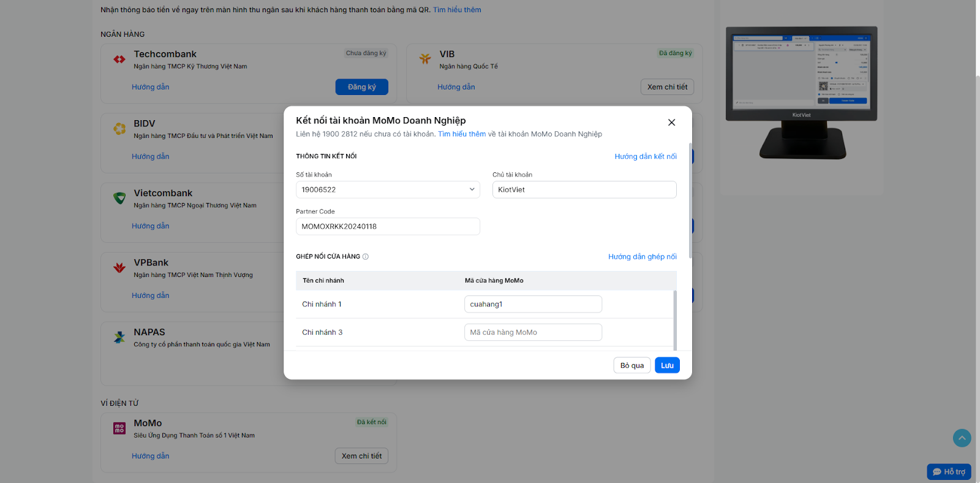Close the MoMo connection dialog
This screenshot has width=980, height=483.
coord(671,123)
